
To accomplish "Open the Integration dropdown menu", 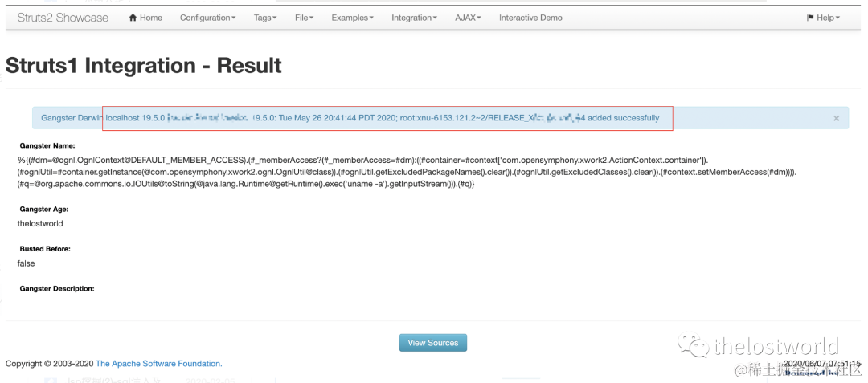I will click(415, 18).
